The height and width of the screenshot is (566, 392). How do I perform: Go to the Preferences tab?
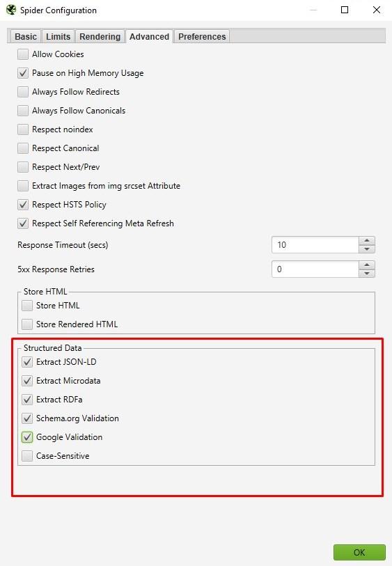tap(202, 36)
